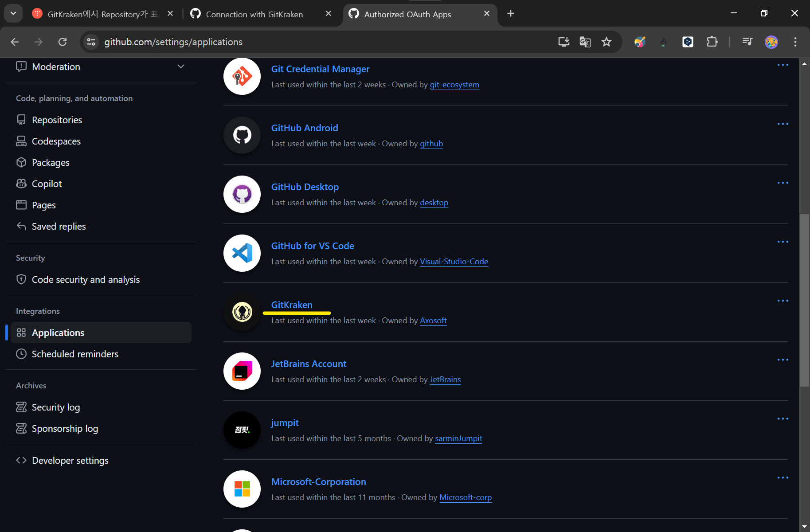Visit the Axosoft owner link
This screenshot has width=810, height=532.
coord(433,321)
